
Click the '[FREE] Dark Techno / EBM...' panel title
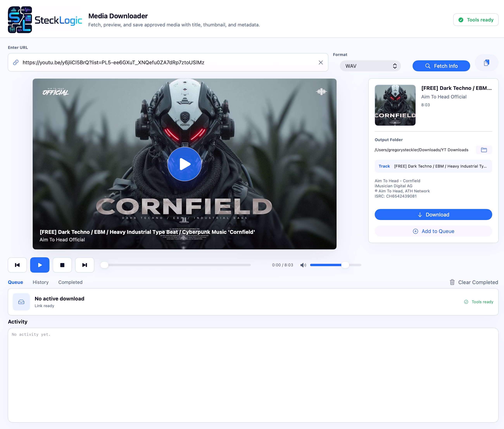click(x=456, y=88)
